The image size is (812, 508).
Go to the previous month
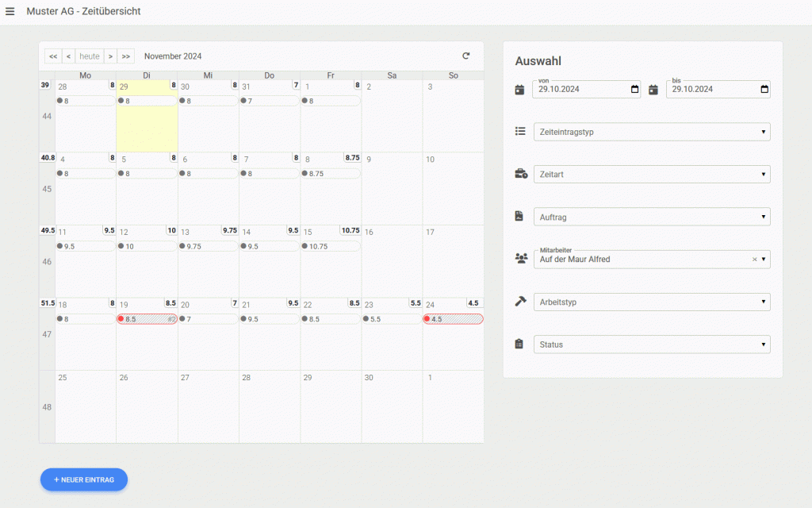click(68, 56)
